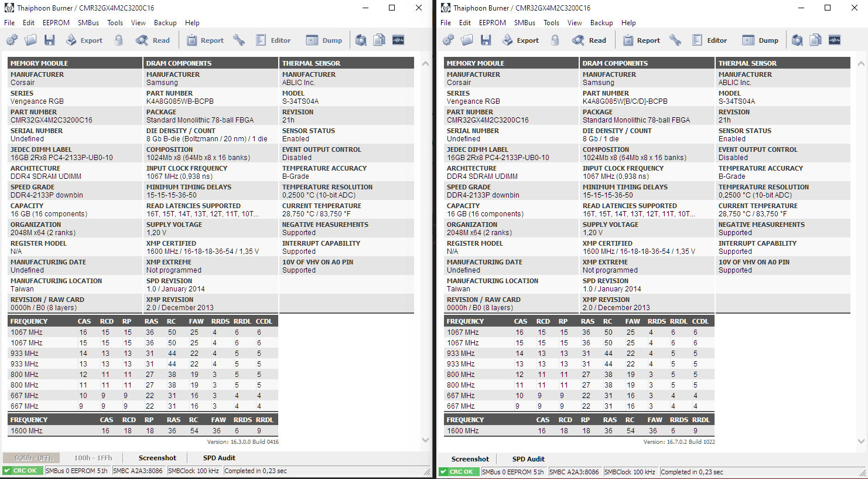The height and width of the screenshot is (479, 868).
Task: Click Read in the right window toolbar
Action: point(589,40)
